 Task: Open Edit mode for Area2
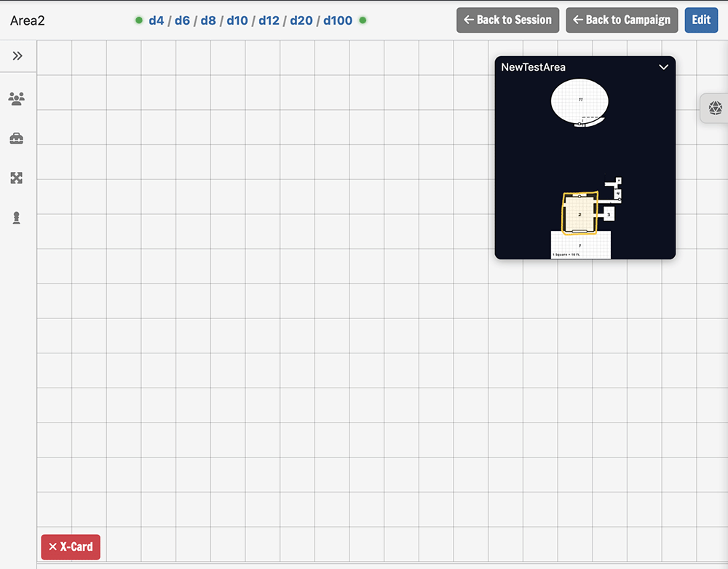tap(701, 20)
